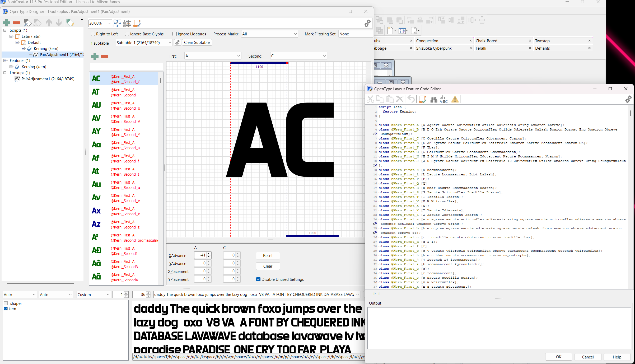Click the red remove pair icon above list
The height and width of the screenshot is (364, 635).
tap(105, 56)
